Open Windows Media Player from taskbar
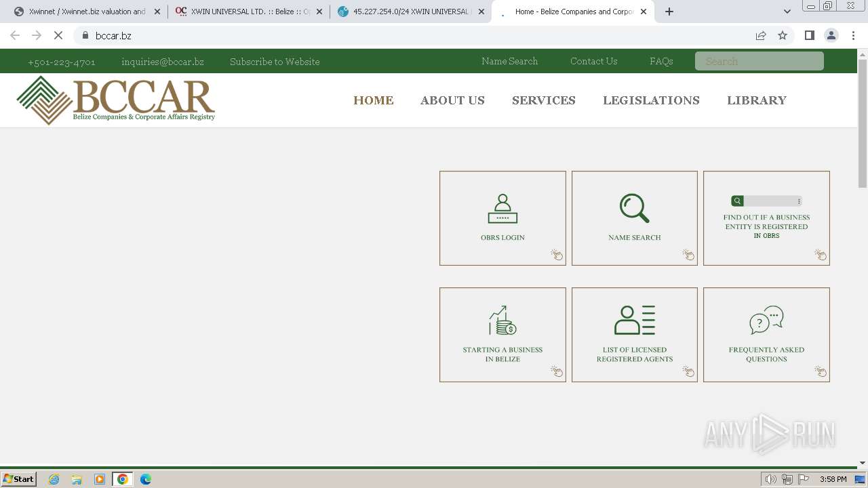Screen dimensions: 868x488 coord(100,479)
